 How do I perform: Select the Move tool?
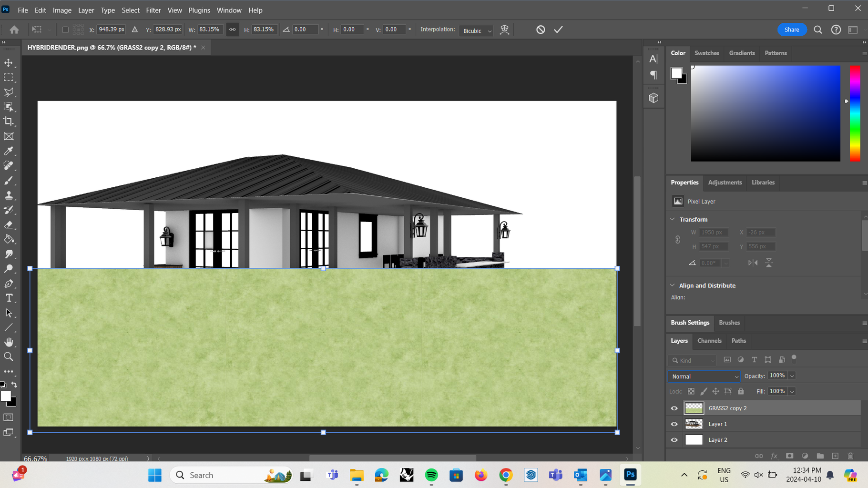point(9,62)
